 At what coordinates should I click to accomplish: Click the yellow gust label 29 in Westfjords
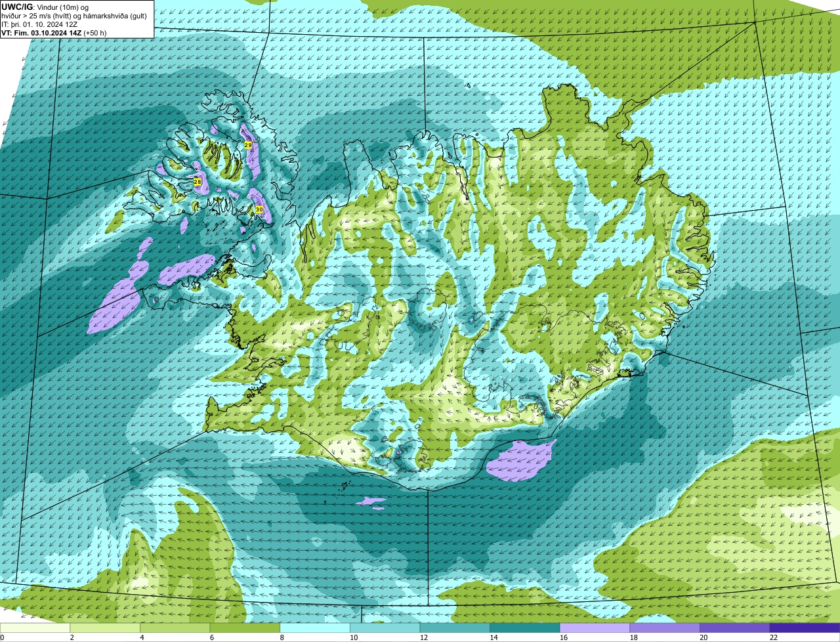pyautogui.click(x=248, y=144)
